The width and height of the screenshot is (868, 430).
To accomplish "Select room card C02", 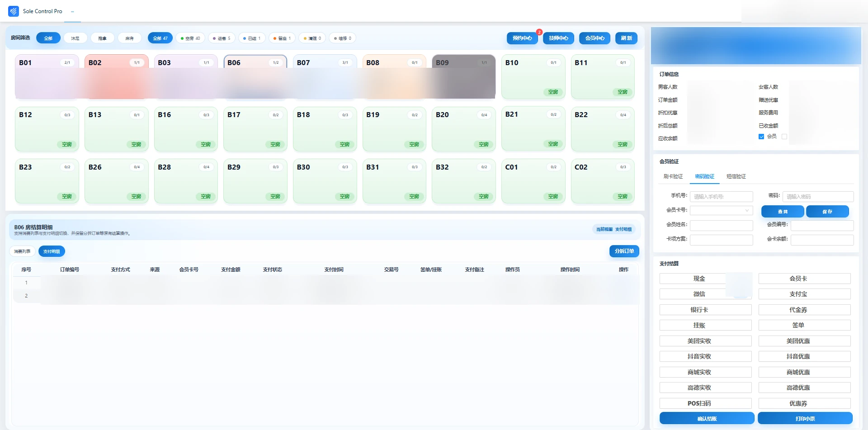I will pyautogui.click(x=603, y=181).
